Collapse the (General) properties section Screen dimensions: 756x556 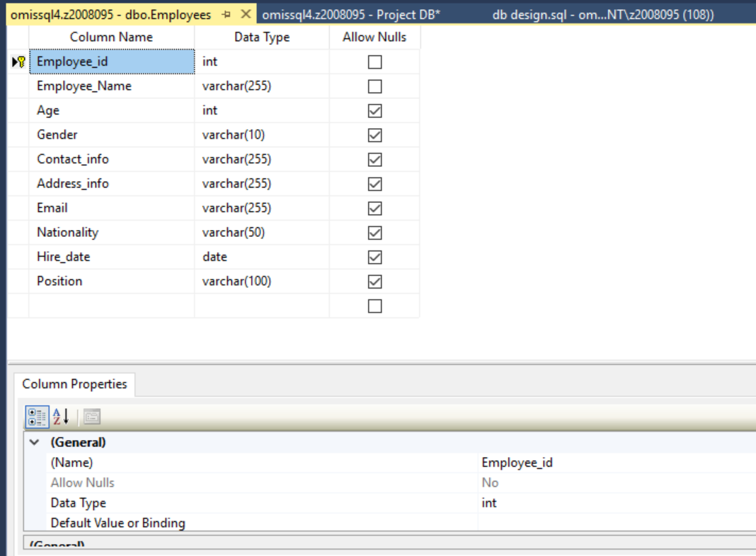coord(33,442)
